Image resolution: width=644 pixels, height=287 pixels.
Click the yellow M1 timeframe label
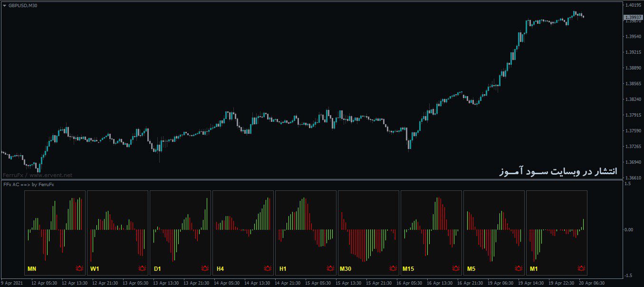534,269
